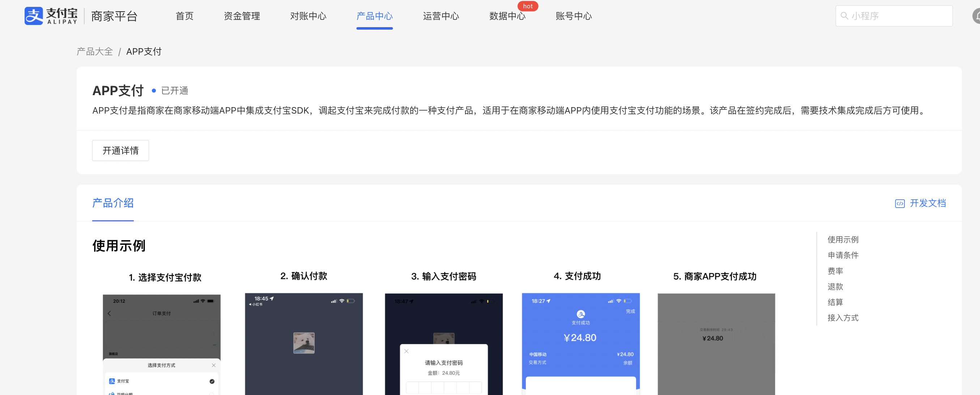
Task: Jump to 使用示例 anchor
Action: coord(843,240)
